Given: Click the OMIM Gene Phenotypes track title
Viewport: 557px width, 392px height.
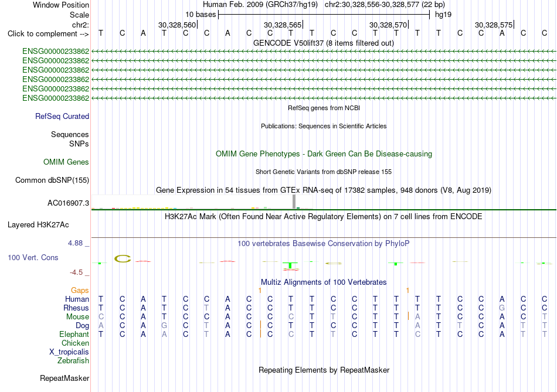Looking at the screenshot, I should pyautogui.click(x=324, y=154).
